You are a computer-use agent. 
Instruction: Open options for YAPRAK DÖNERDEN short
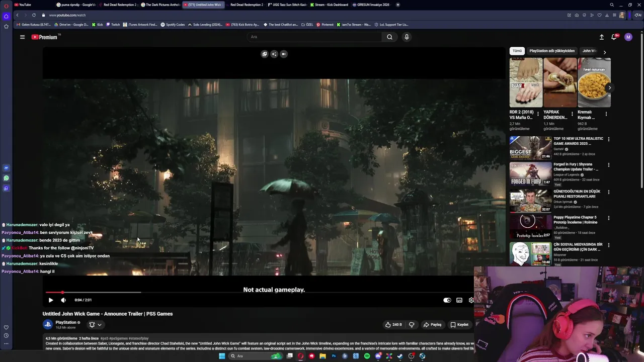point(572,114)
